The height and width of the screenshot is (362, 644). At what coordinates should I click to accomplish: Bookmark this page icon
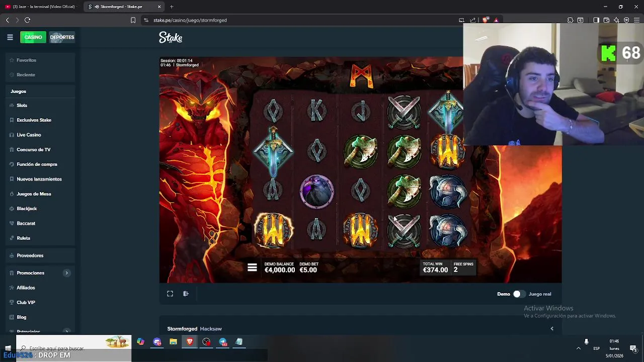(133, 20)
